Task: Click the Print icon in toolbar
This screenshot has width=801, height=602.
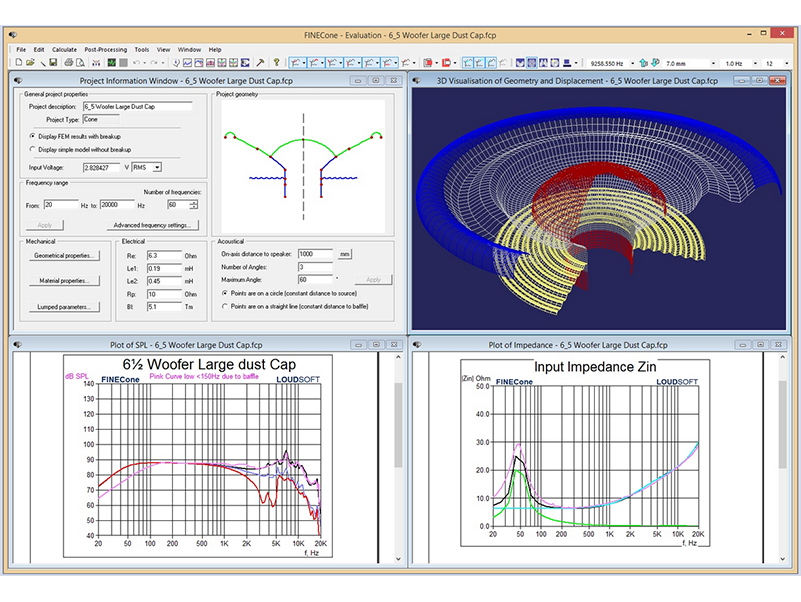Action: [x=68, y=63]
